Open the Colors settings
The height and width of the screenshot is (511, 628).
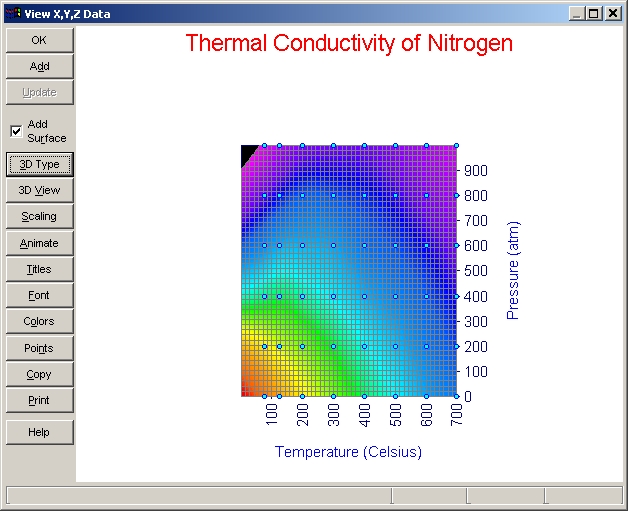coord(39,321)
